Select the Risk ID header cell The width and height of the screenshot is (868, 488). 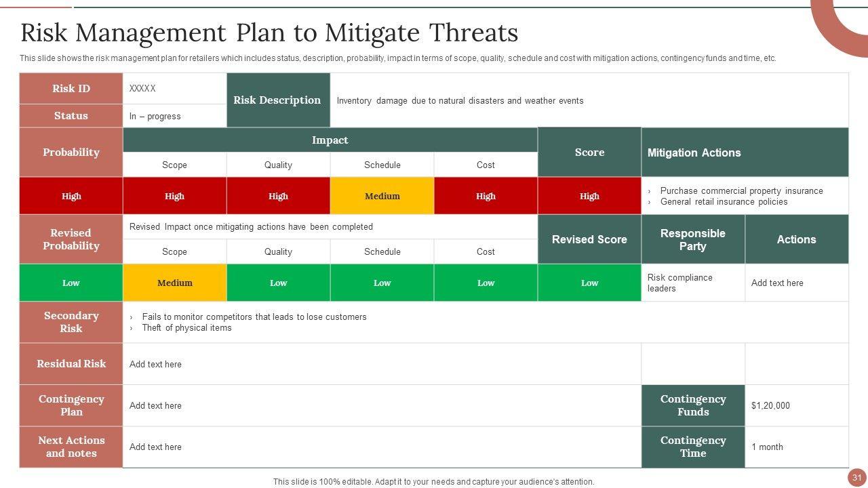tap(71, 88)
